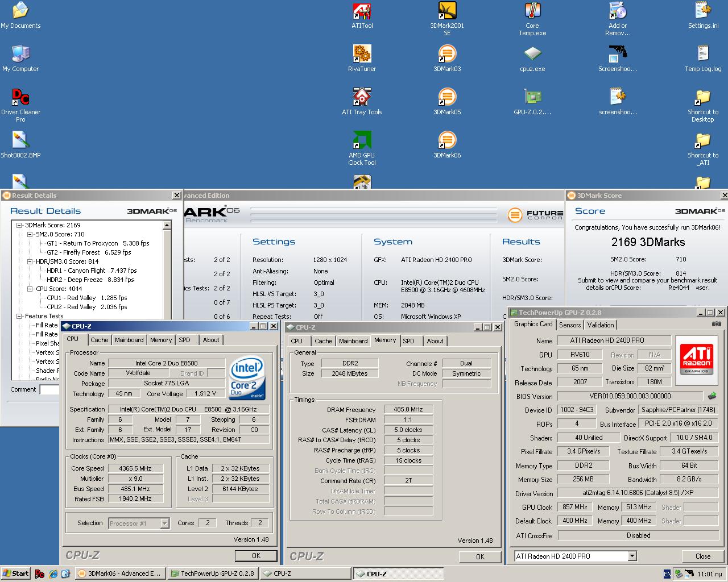This screenshot has width=728, height=582.
Task: Select the 3DMark03 desktop icon
Action: coord(447,59)
